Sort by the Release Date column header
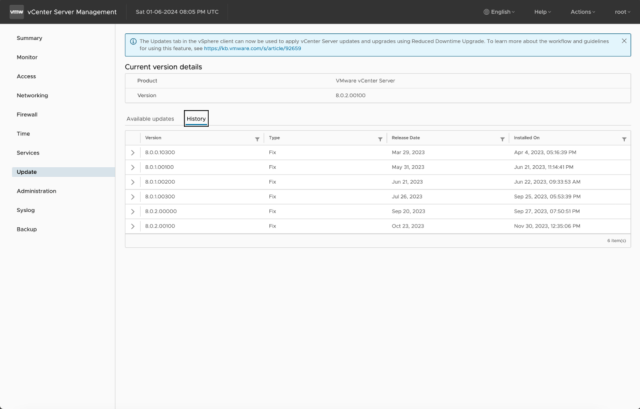Screen dimensions: 640x409 tap(406, 138)
